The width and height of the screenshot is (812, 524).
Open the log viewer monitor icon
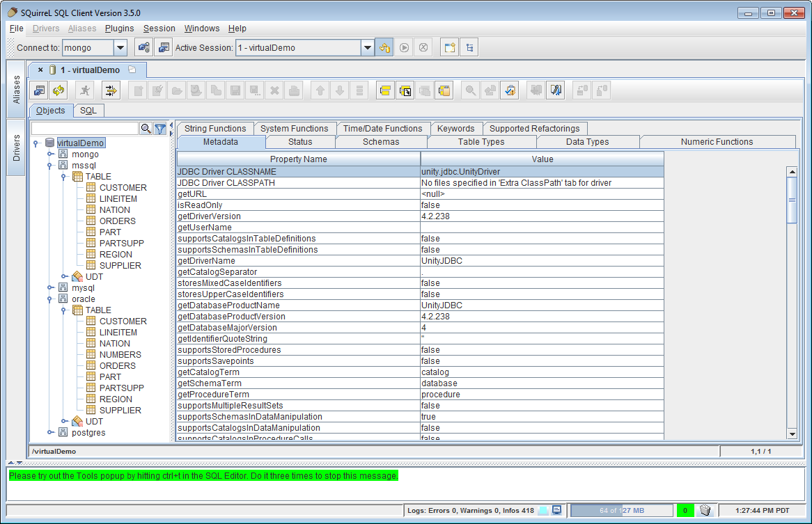pyautogui.click(x=557, y=510)
